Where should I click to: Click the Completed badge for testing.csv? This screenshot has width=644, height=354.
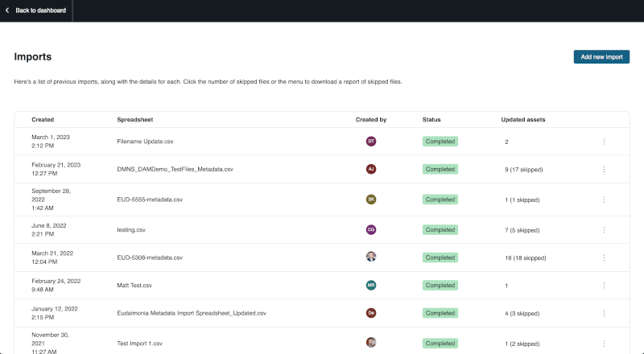(440, 229)
